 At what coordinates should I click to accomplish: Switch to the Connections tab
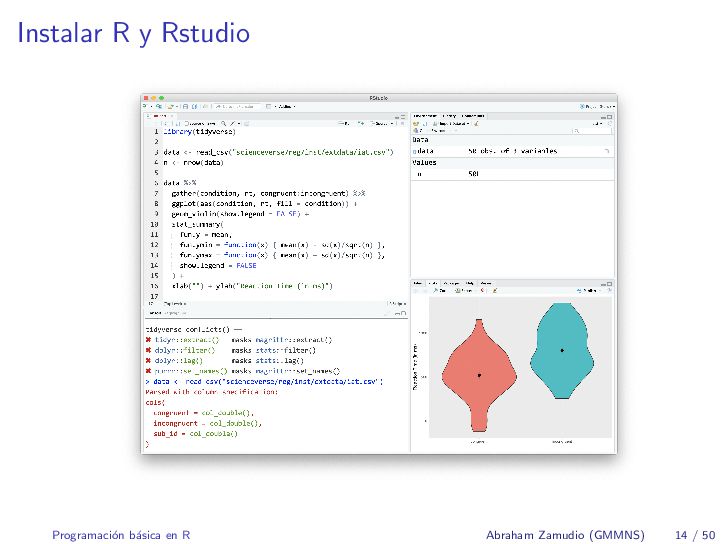pyautogui.click(x=473, y=116)
